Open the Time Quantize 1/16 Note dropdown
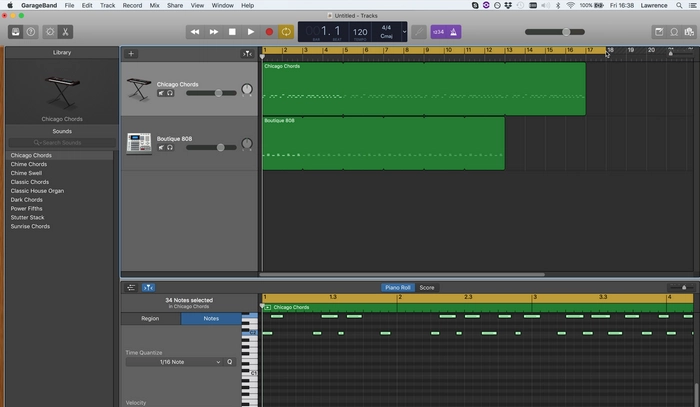 pyautogui.click(x=174, y=362)
